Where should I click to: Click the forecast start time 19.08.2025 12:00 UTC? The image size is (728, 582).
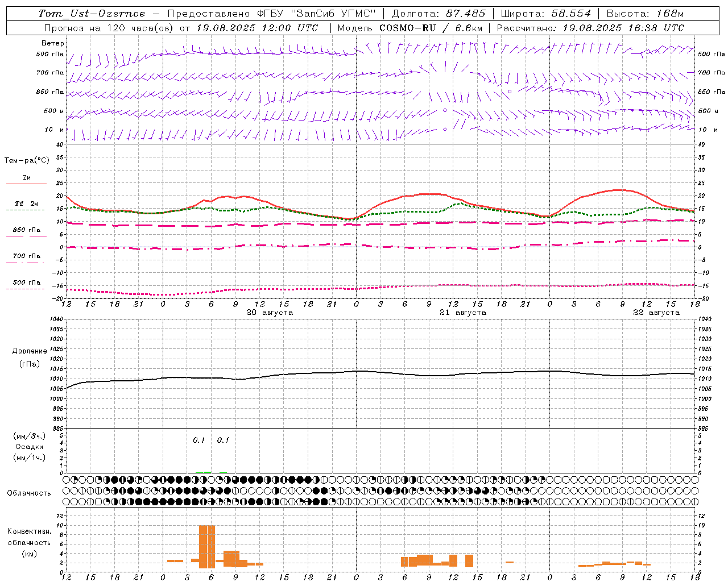pos(257,28)
